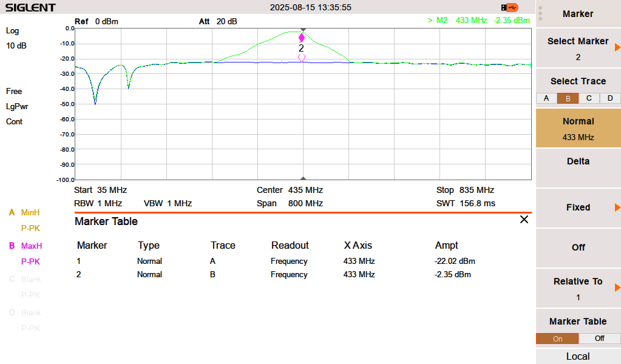This screenshot has height=364, width=621.
Task: Click the Log scale type label
Action: tap(12, 31)
